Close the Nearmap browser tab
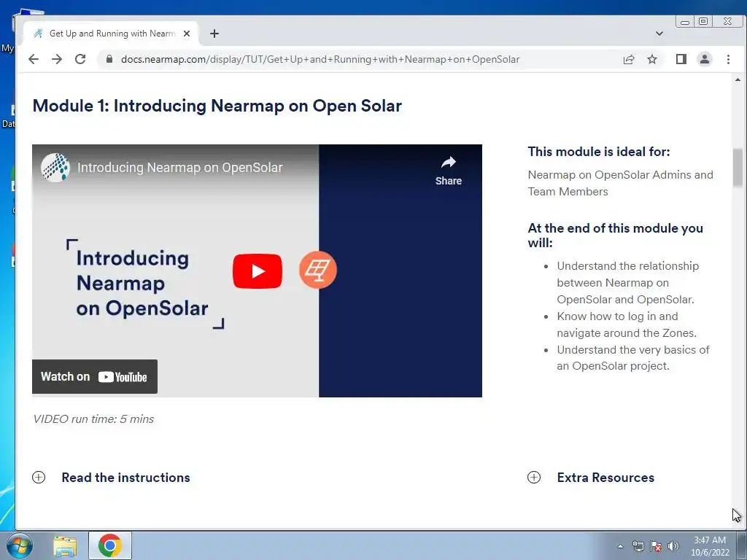This screenshot has width=747, height=560. (187, 34)
